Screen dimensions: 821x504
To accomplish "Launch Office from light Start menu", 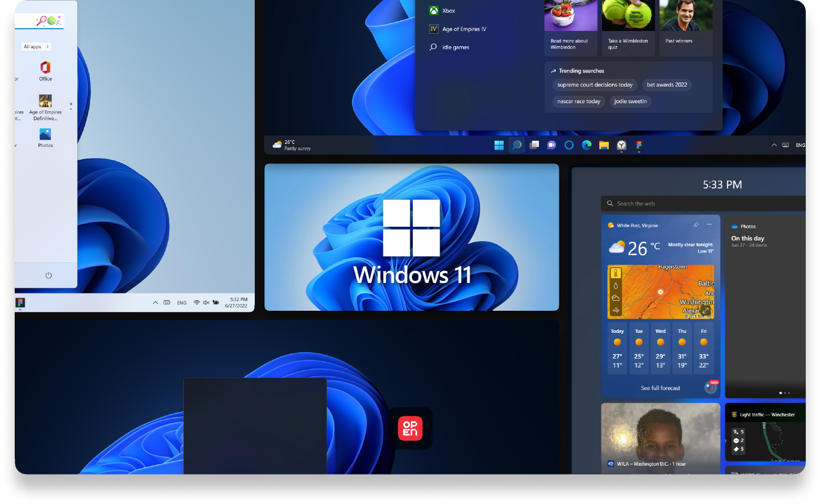I will (x=46, y=71).
